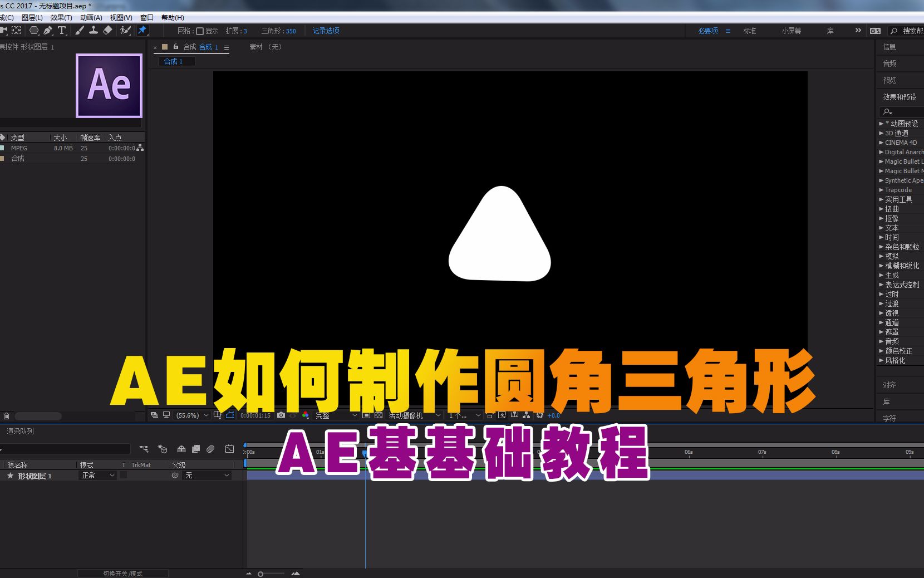Select the Puppet tool
924x578 pixels.
point(125,31)
